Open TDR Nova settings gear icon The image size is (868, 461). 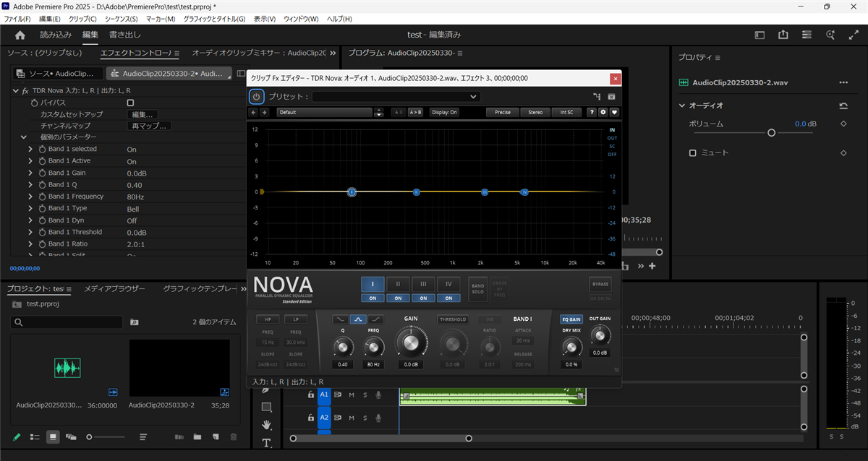[603, 112]
